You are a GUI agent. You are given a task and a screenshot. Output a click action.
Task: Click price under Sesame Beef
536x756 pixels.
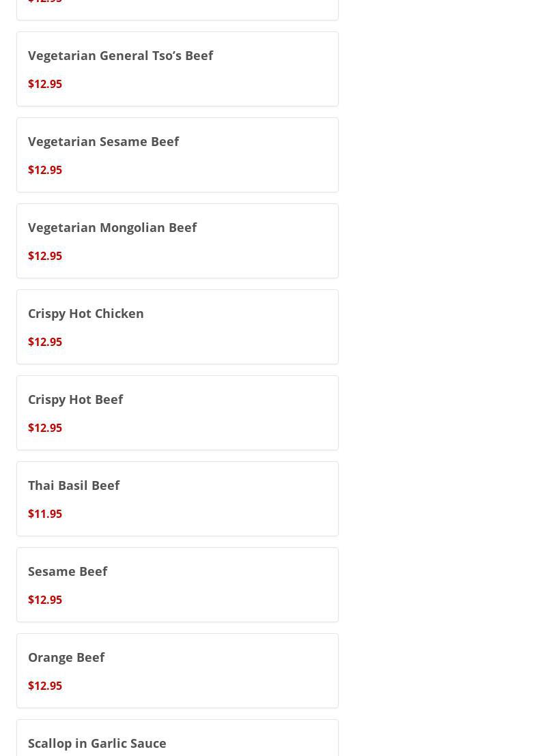tap(45, 600)
